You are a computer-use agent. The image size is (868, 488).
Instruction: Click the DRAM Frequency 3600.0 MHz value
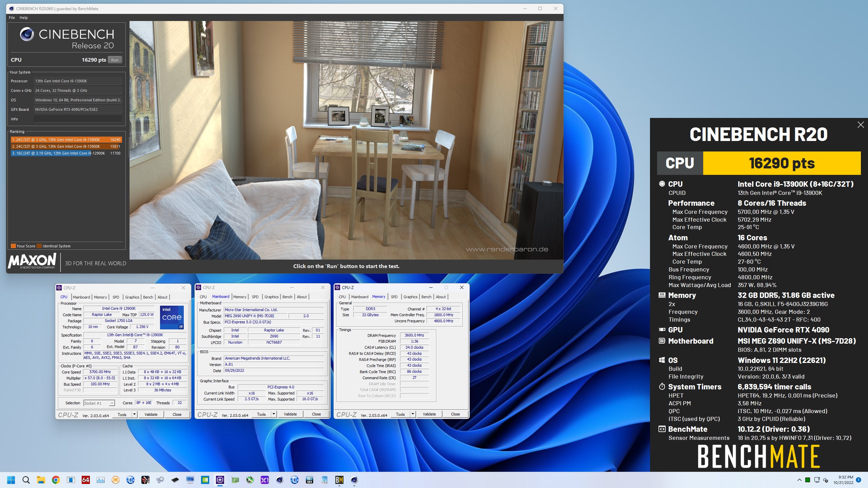(x=414, y=335)
